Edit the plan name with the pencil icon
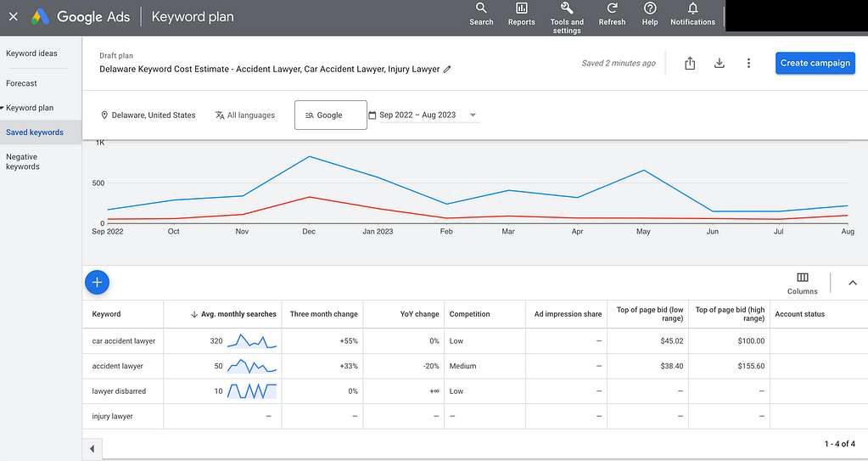The height and width of the screenshot is (461, 868). coord(447,70)
